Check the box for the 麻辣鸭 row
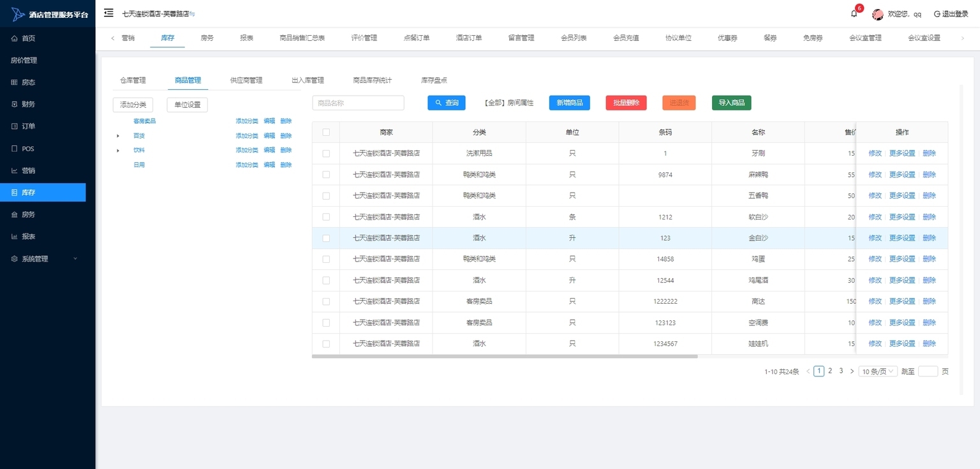Viewport: 980px width, 469px height. coord(326,174)
